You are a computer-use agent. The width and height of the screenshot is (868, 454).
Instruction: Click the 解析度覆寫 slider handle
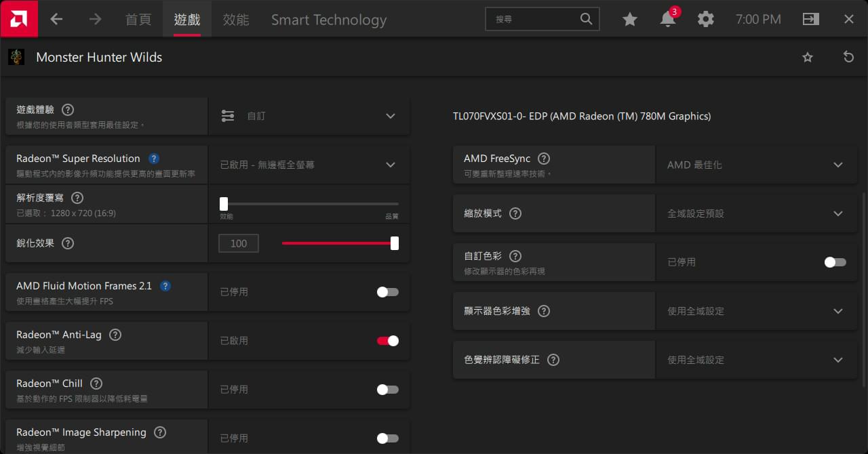(x=224, y=203)
